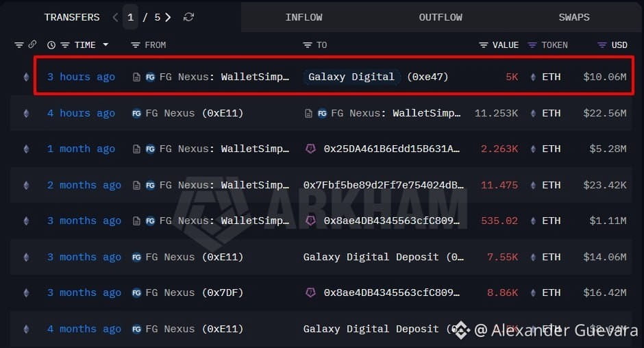Expand the TIME sort dropdown arrow
The height and width of the screenshot is (348, 644).
106,45
